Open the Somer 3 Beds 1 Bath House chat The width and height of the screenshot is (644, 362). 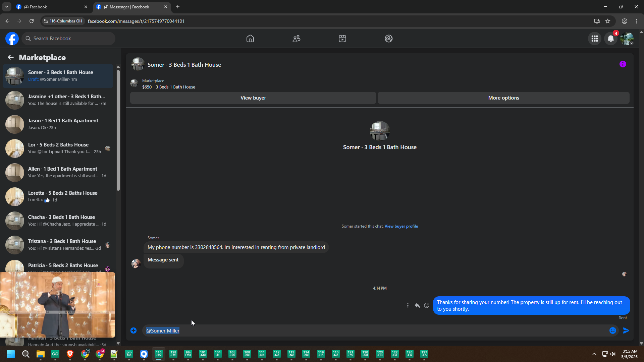(x=58, y=76)
